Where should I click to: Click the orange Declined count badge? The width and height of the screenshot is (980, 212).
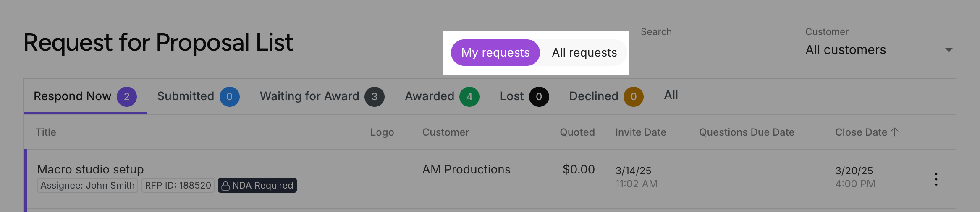pyautogui.click(x=634, y=97)
